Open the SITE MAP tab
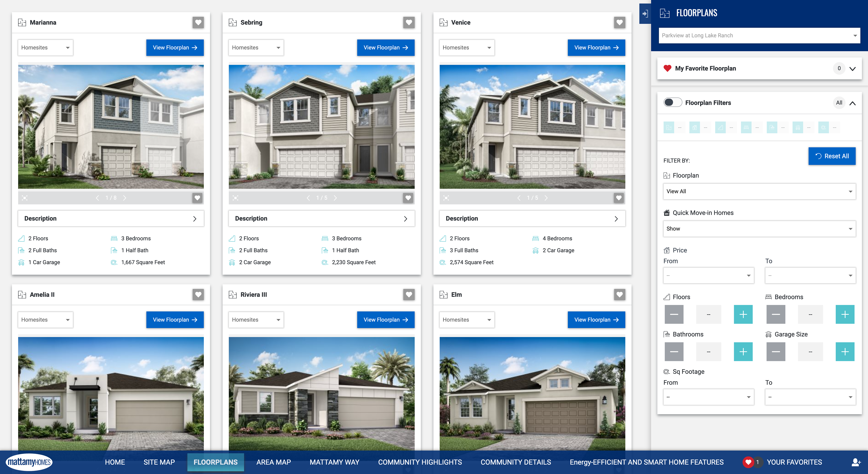Viewport: 868px width, 474px height. click(159, 462)
